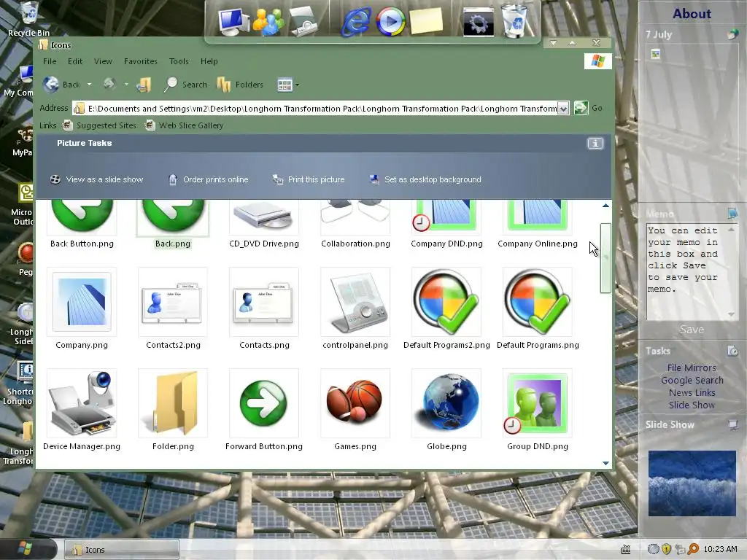Click the Icons taskbar button
This screenshot has height=560, width=747.
(x=122, y=550)
